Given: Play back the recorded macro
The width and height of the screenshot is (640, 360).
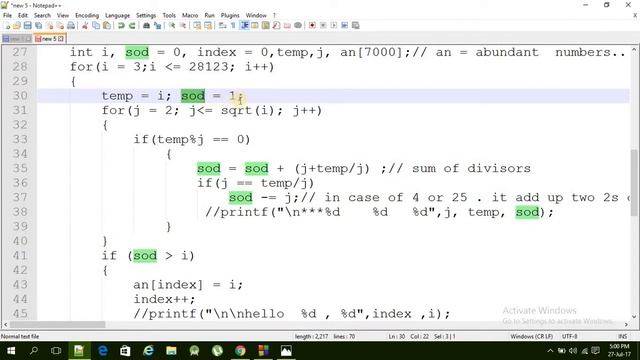Looking at the screenshot, I should tap(333, 25).
